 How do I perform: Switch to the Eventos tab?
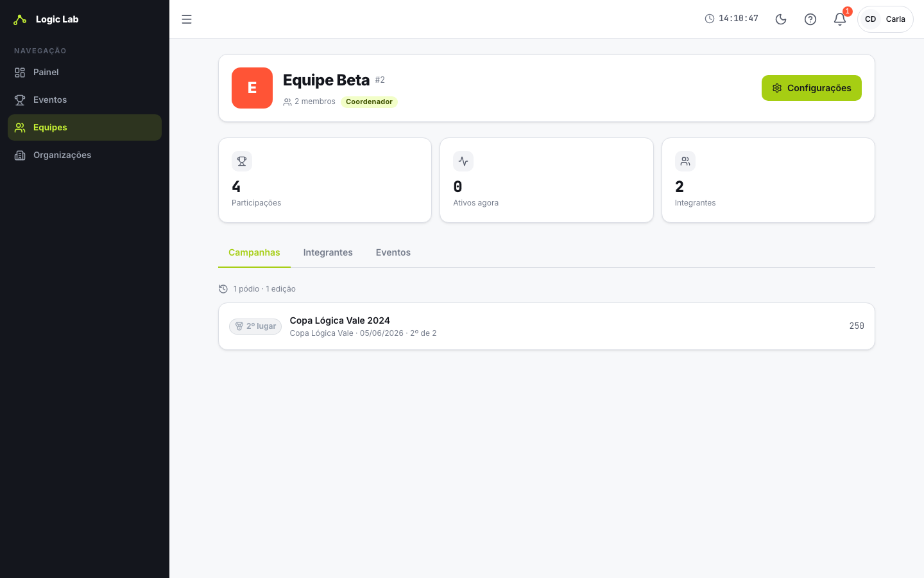click(x=393, y=252)
